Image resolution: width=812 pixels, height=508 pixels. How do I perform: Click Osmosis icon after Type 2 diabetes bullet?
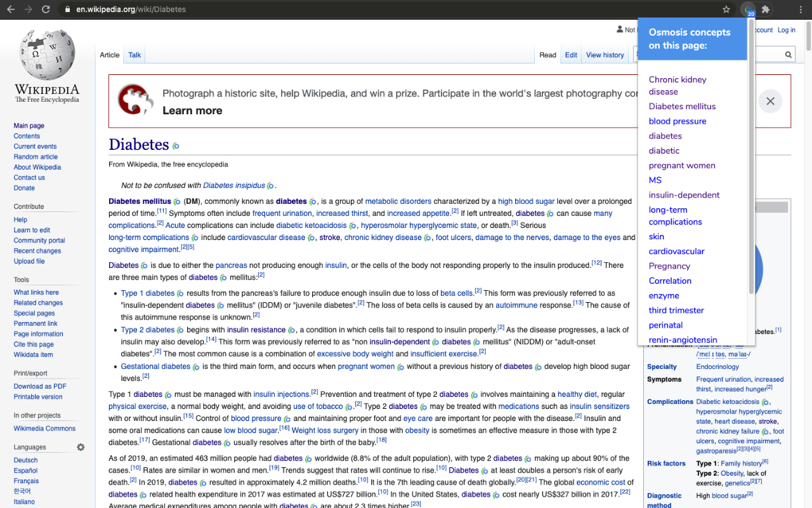[180, 330]
